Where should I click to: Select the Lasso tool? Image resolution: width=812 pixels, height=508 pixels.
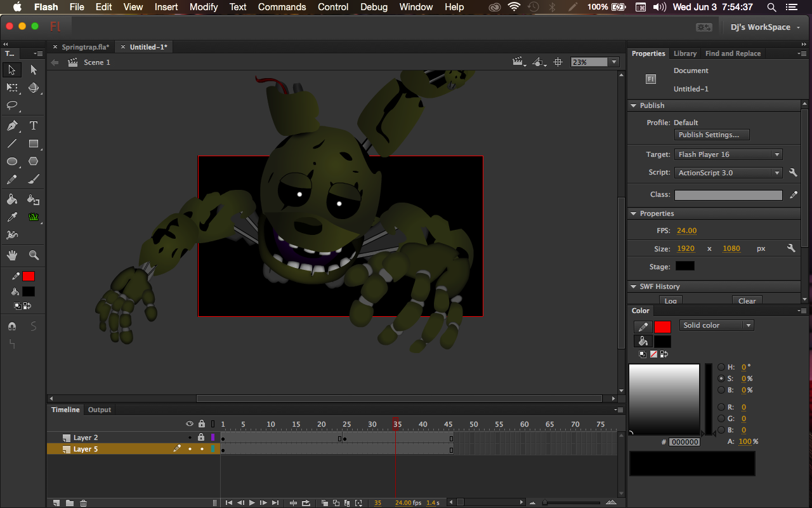[10, 104]
